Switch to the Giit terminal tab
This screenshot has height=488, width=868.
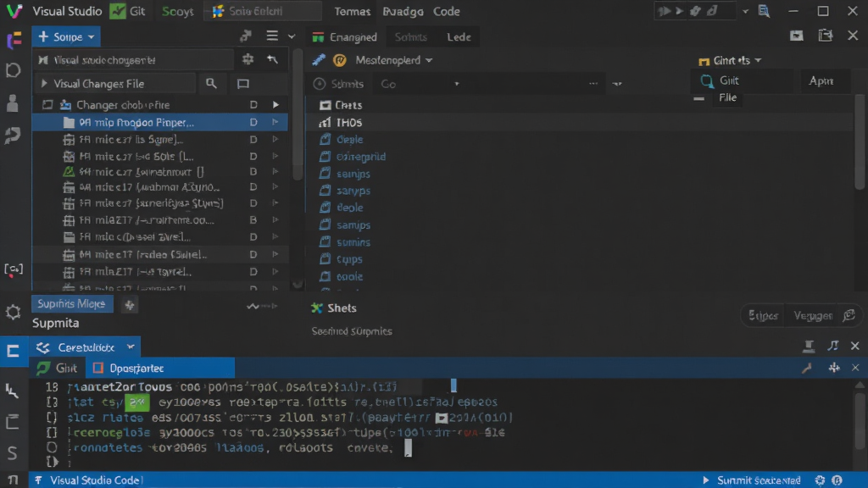pyautogui.click(x=58, y=369)
